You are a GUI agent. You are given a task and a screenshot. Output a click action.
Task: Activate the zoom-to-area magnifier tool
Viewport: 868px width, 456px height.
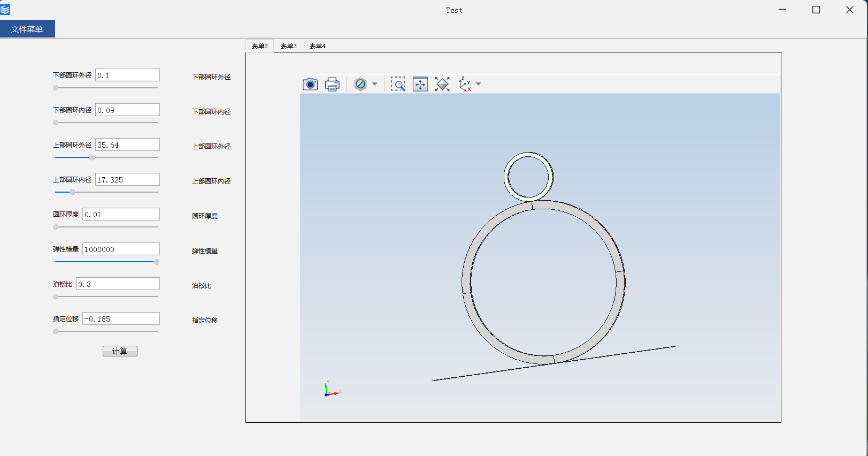click(398, 84)
